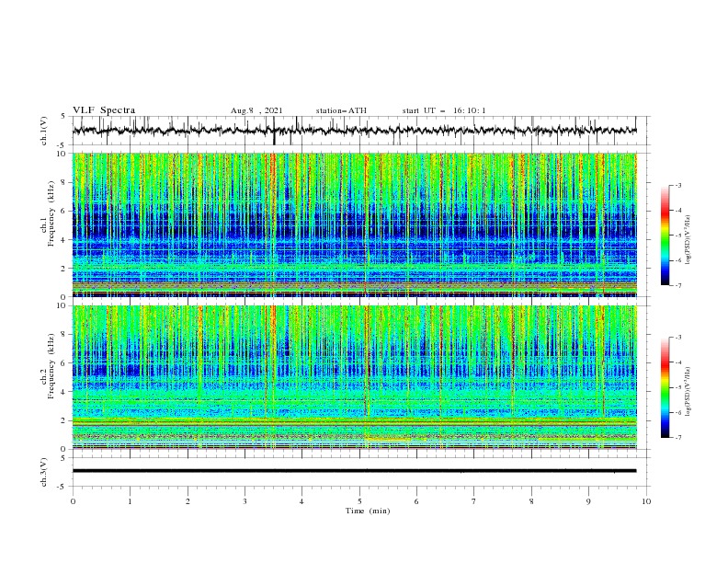The image size is (728, 563).
Task: Click the log(PSD) label beside ch.1 colorbar
Action: tap(688, 240)
